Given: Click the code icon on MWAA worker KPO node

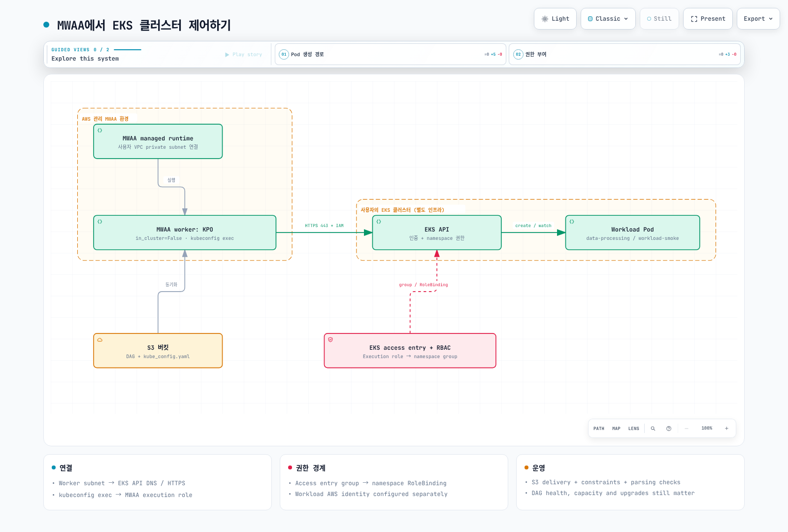Looking at the screenshot, I should pos(100,222).
